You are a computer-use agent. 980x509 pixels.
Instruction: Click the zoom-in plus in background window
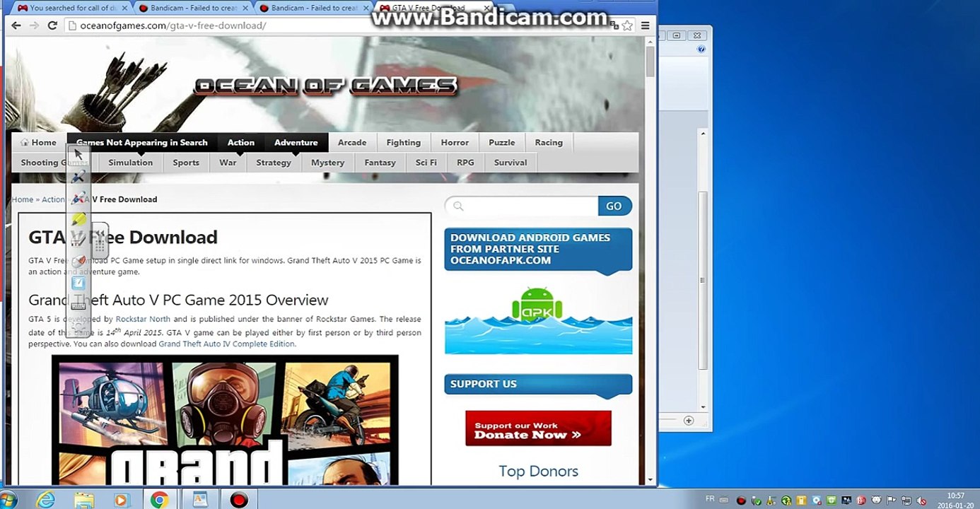[x=689, y=421]
